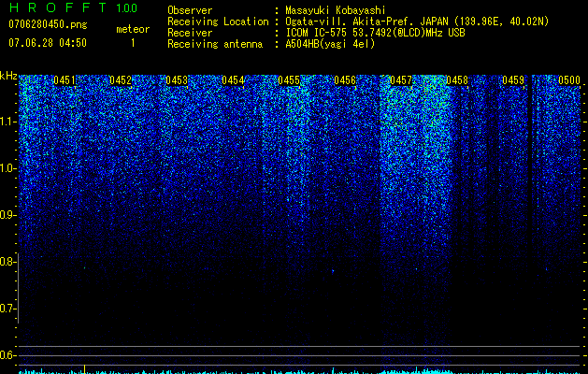
Task: Click the 0457 time marker
Action: click(x=401, y=80)
